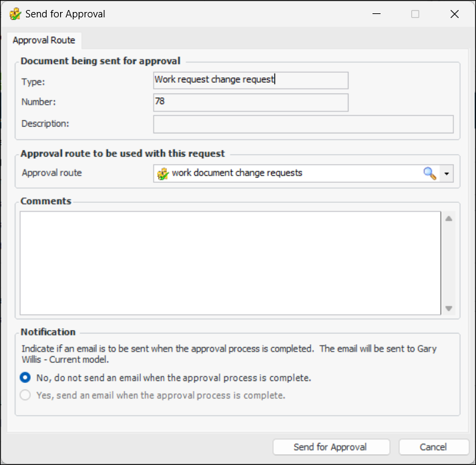Click the empty Description field
The width and height of the screenshot is (476, 465).
303,124
